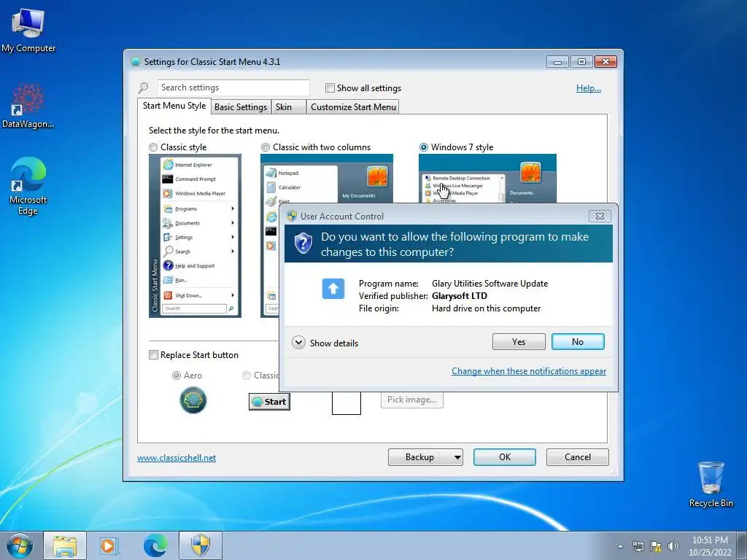747x560 pixels.
Task: Click the Windows 7 style preview thumbnail
Action: tap(487, 179)
